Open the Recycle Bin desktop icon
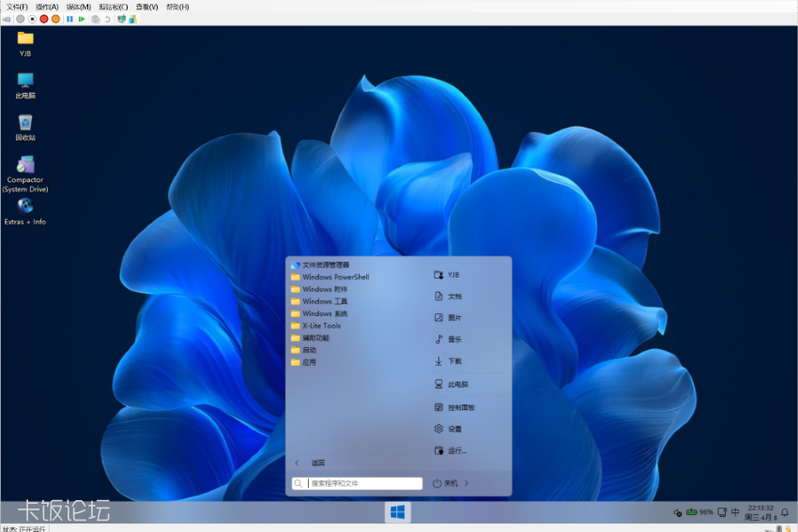The height and width of the screenshot is (532, 798). click(x=25, y=123)
